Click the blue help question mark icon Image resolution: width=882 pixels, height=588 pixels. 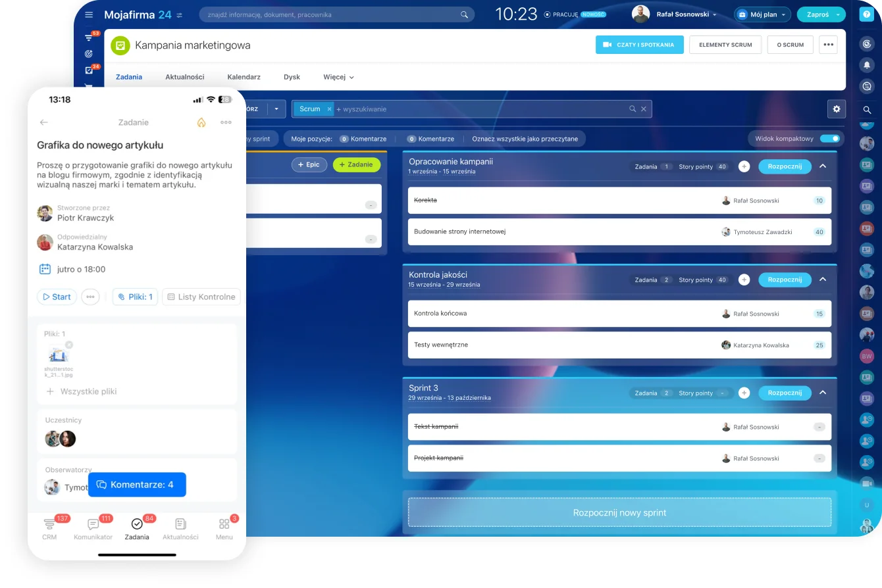point(867,14)
